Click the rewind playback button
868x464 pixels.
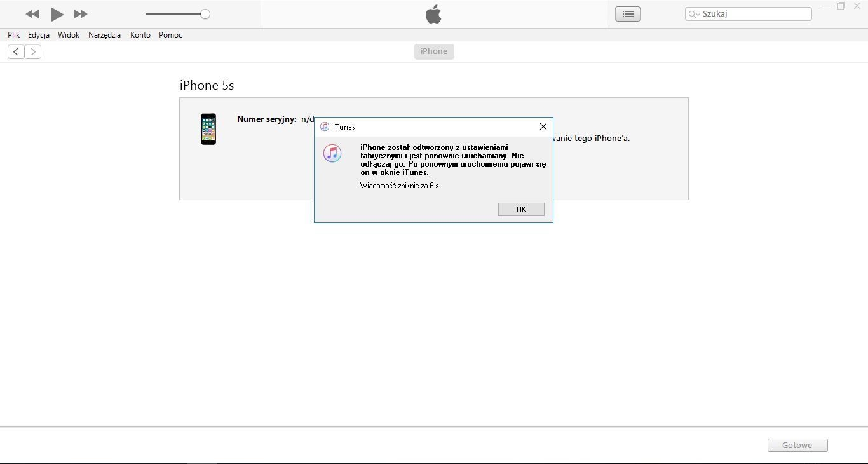coord(32,14)
